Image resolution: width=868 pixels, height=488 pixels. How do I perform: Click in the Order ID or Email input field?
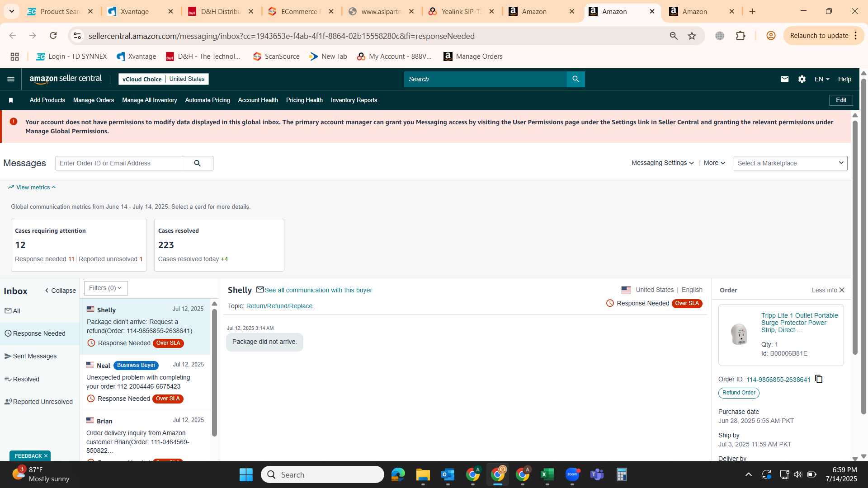pos(119,163)
